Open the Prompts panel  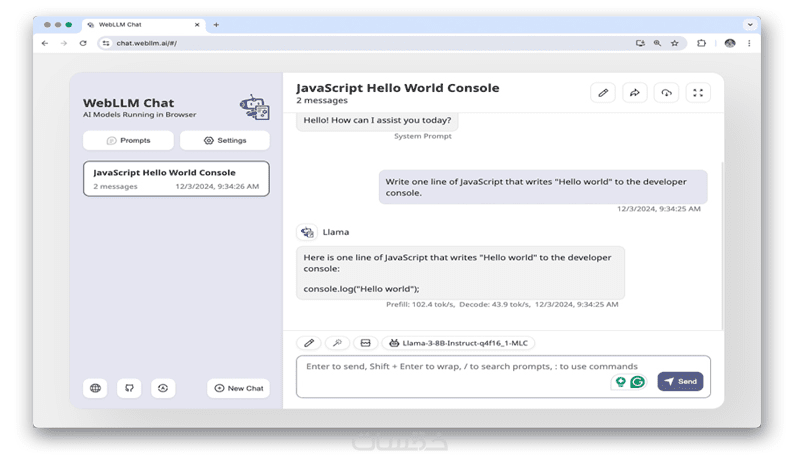pos(129,140)
